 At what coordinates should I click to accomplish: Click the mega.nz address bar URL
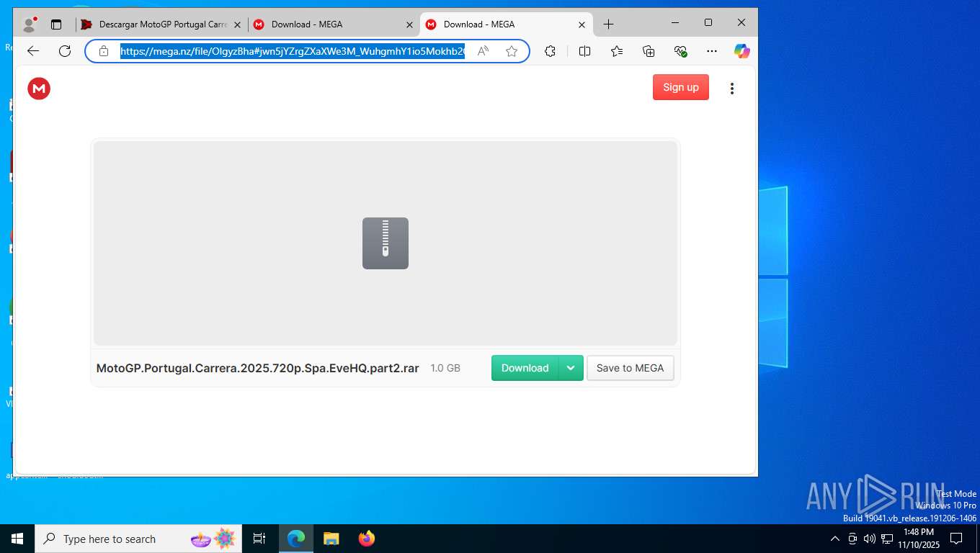(292, 51)
